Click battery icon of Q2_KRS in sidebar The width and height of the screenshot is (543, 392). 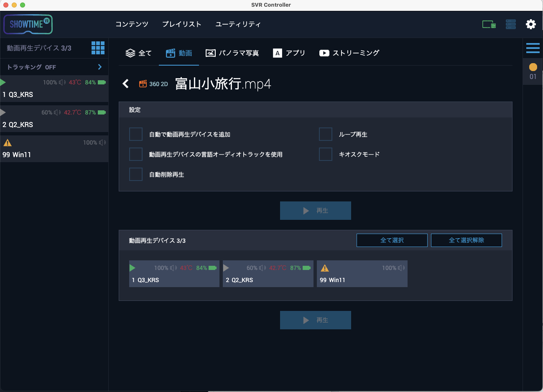[102, 112]
